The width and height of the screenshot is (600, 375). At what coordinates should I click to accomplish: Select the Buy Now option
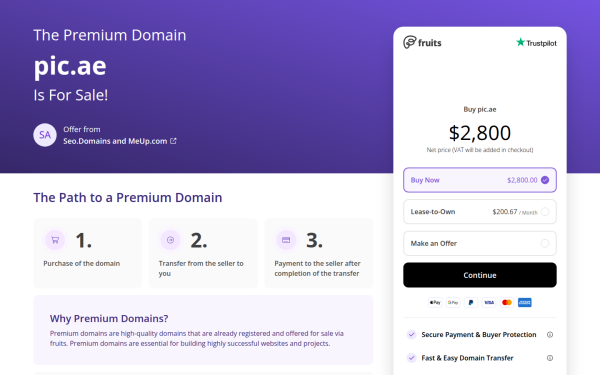point(480,180)
